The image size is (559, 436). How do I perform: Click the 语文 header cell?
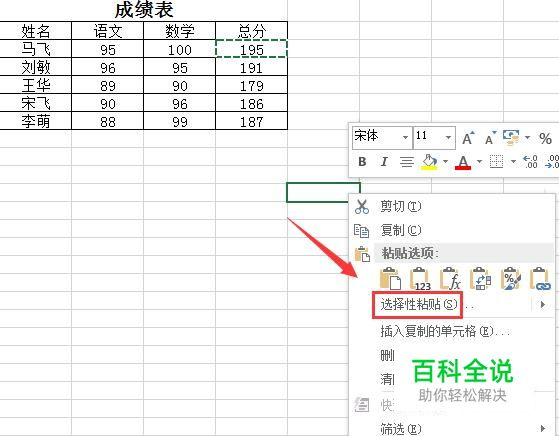tap(108, 31)
